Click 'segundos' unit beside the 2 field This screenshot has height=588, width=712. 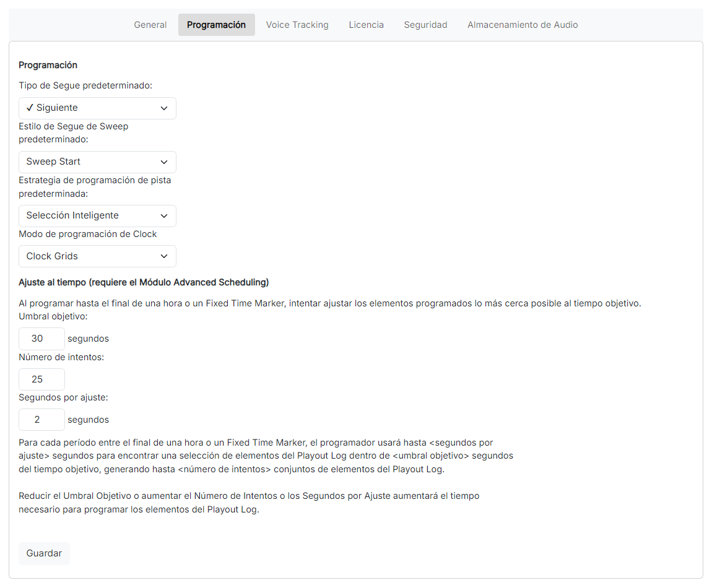[88, 420]
